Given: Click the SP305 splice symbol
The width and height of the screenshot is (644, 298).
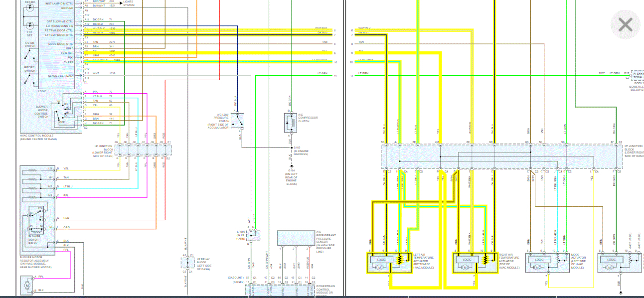Looking at the screenshot, I should pyautogui.click(x=254, y=235).
